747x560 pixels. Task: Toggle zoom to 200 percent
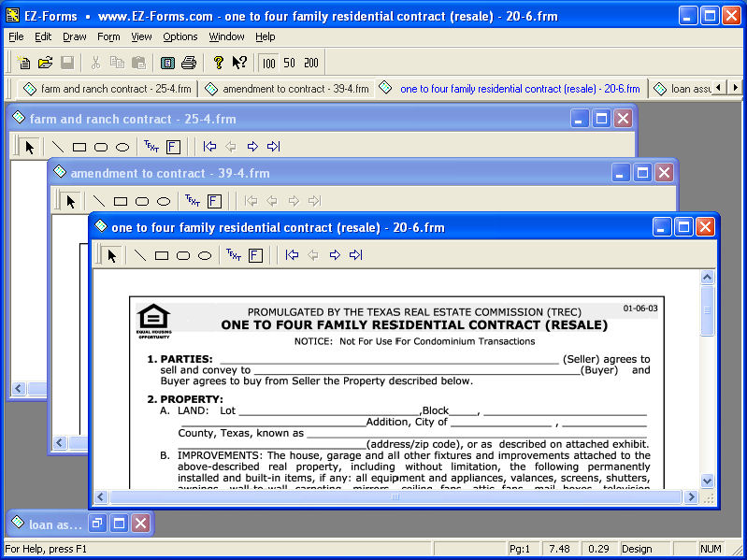310,63
